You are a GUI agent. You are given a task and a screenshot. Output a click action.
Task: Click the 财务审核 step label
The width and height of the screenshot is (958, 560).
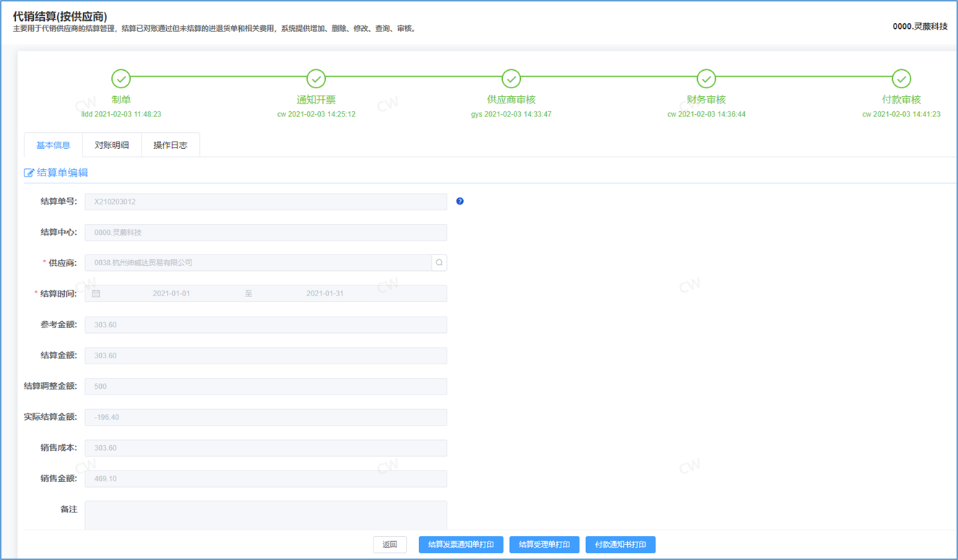coord(707,100)
